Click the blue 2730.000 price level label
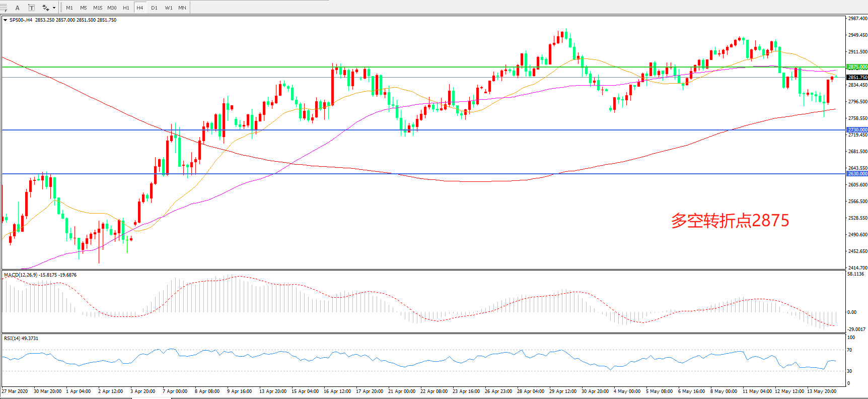868x399 pixels. point(857,130)
